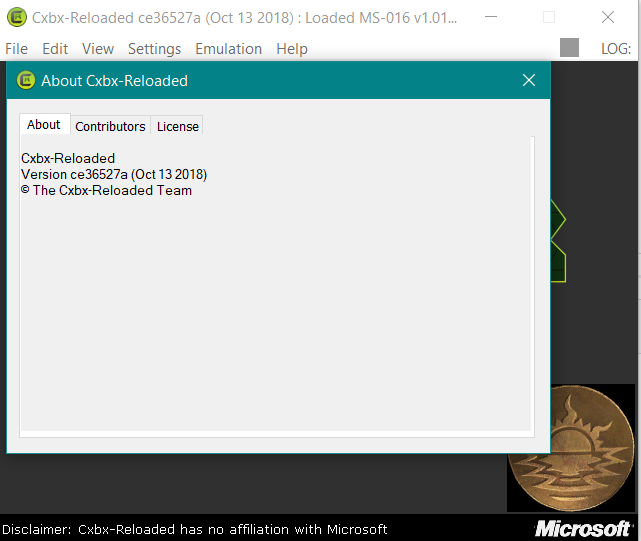Minimize the Cxbx-Reloaded main window

coord(491,17)
